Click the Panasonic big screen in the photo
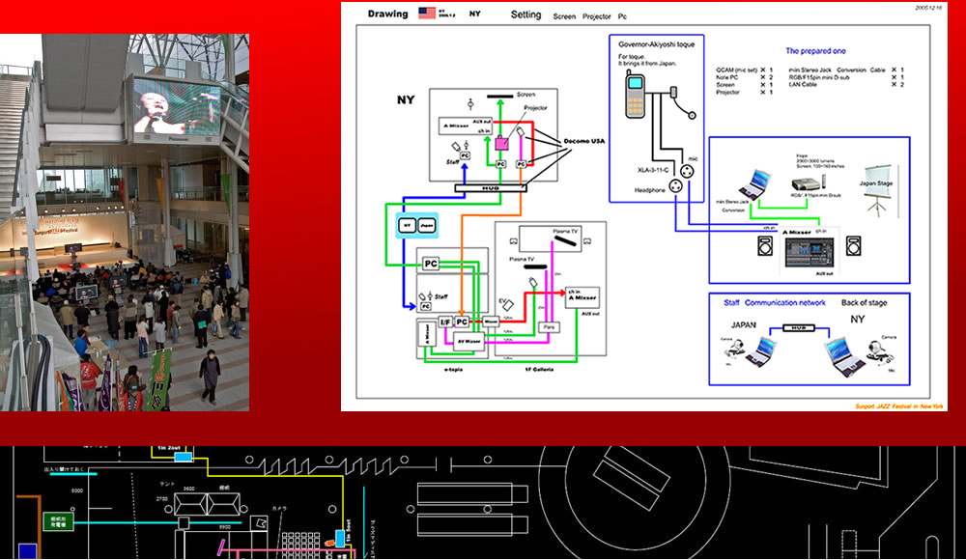Viewport: 966px width, 560px height. pos(176,108)
